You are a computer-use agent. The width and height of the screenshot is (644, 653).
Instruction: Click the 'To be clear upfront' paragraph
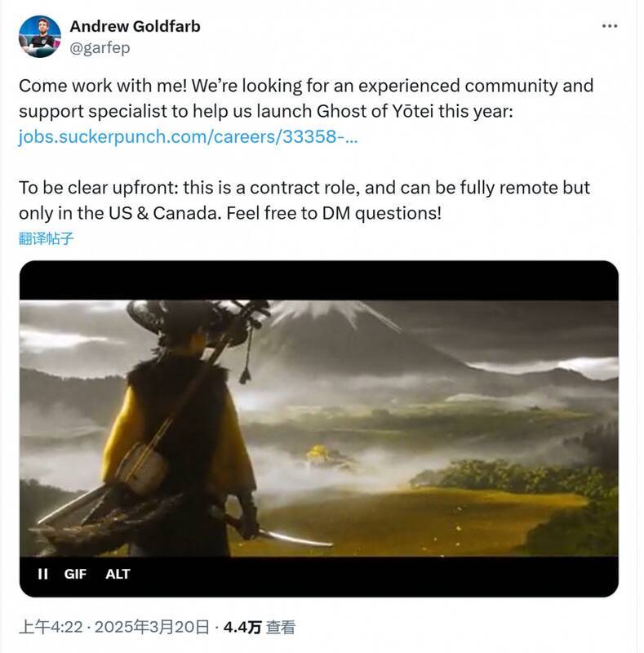[304, 200]
